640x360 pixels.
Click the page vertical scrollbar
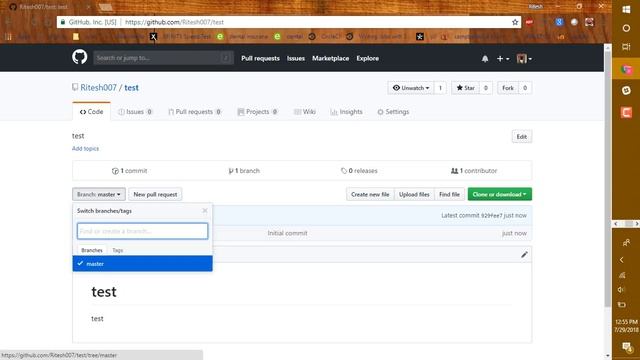[x=607, y=180]
